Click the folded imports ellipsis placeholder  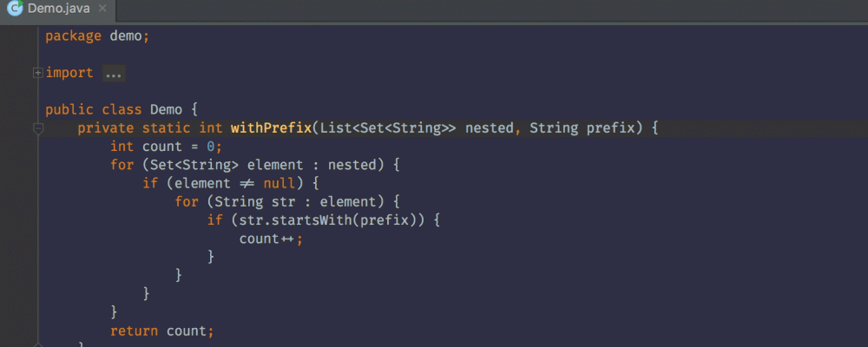pyautogui.click(x=114, y=74)
